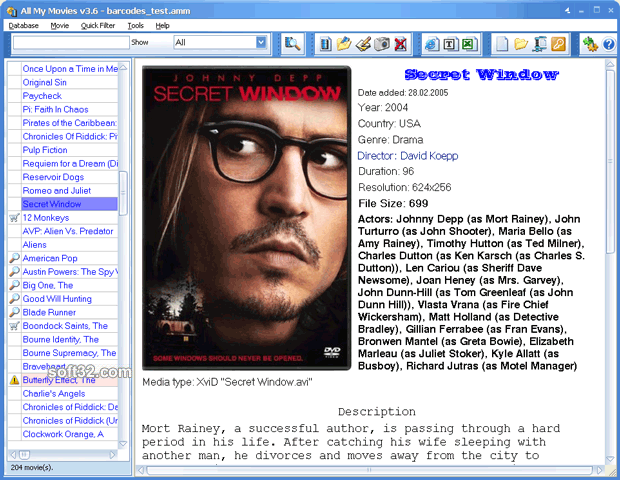Image resolution: width=620 pixels, height=480 pixels.
Task: Open the Database menu
Action: (24, 26)
